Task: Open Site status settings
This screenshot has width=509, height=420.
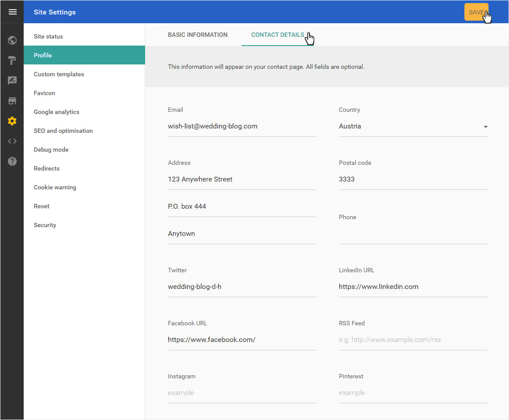Action: click(x=84, y=36)
